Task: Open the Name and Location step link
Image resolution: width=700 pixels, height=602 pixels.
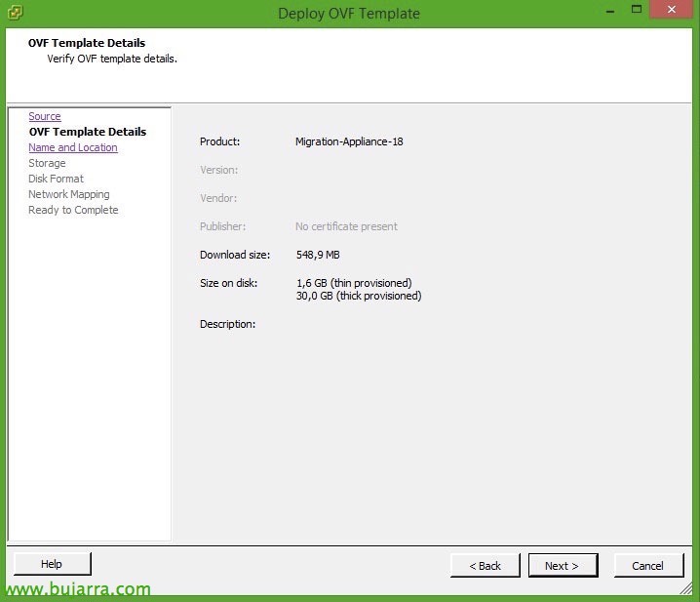Action: click(73, 147)
